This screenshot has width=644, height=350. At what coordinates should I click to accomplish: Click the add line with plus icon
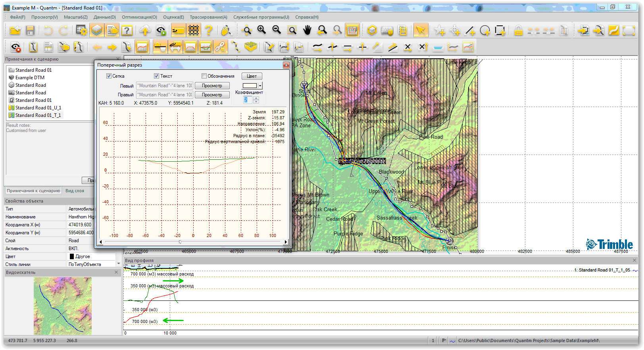point(470,31)
